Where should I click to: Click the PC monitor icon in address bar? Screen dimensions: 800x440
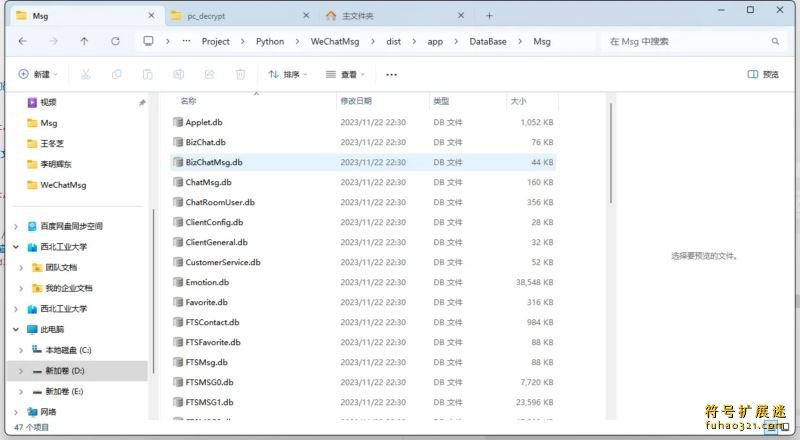pyautogui.click(x=148, y=41)
